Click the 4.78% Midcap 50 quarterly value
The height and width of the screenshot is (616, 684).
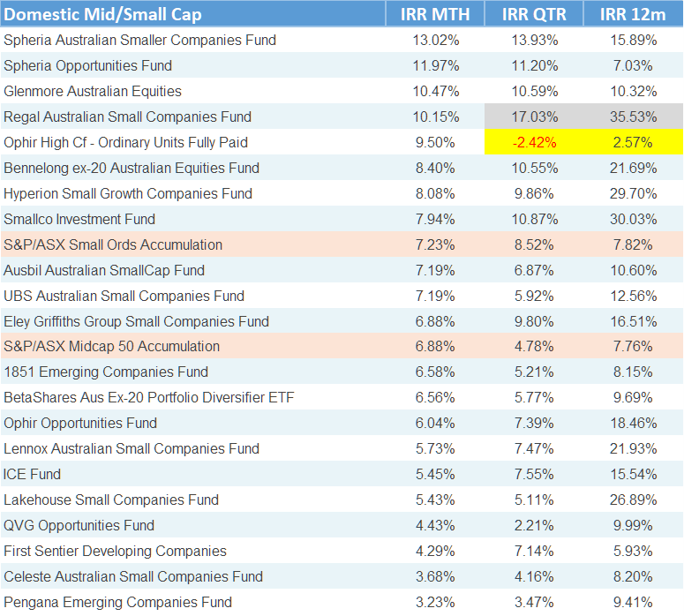[x=534, y=347]
